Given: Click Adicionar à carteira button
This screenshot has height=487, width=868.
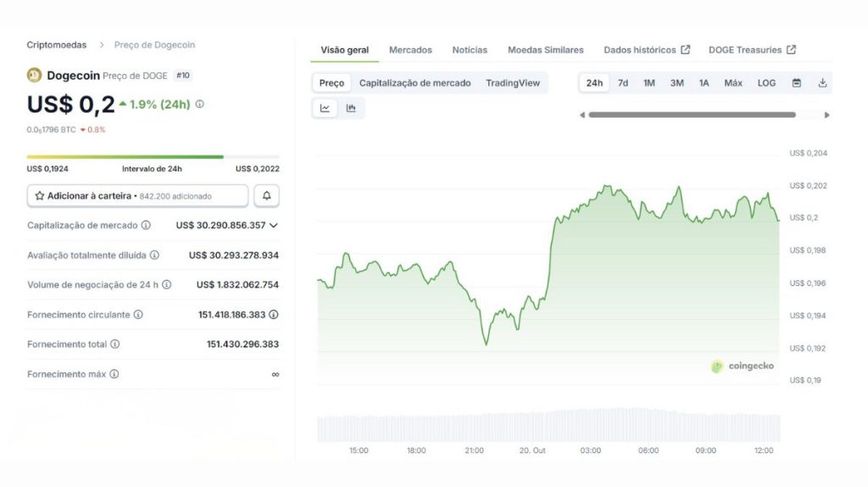Looking at the screenshot, I should (x=137, y=196).
